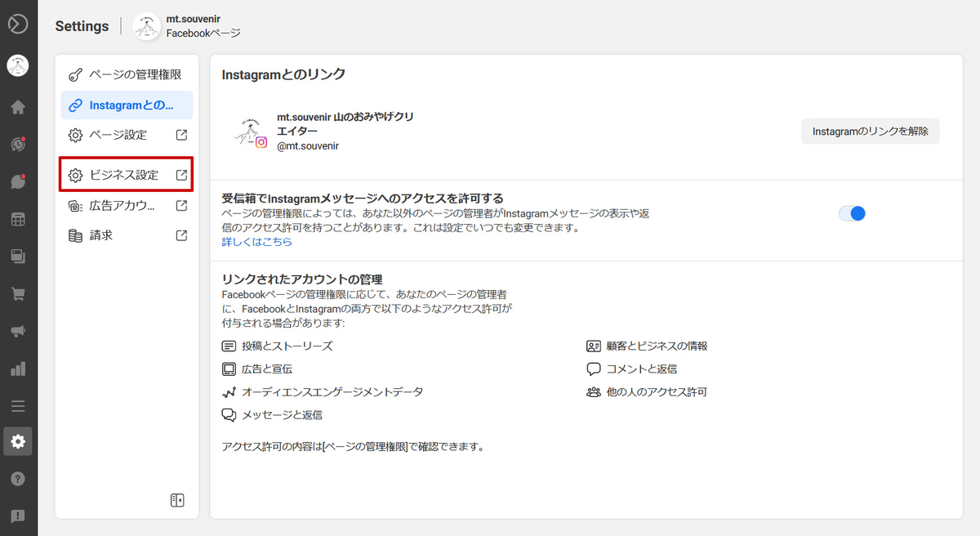Open the posts and stories icon
Viewport: 980px width, 536px height.
coord(18,257)
